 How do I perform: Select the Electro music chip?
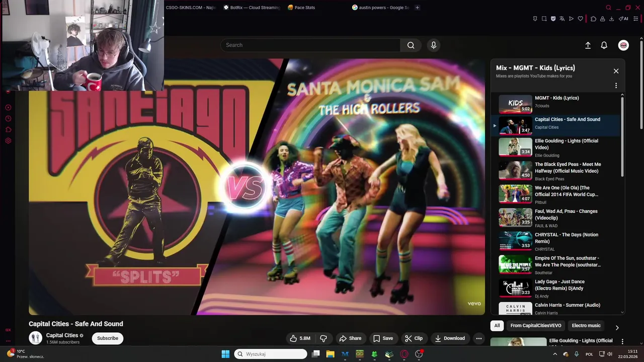(x=586, y=326)
